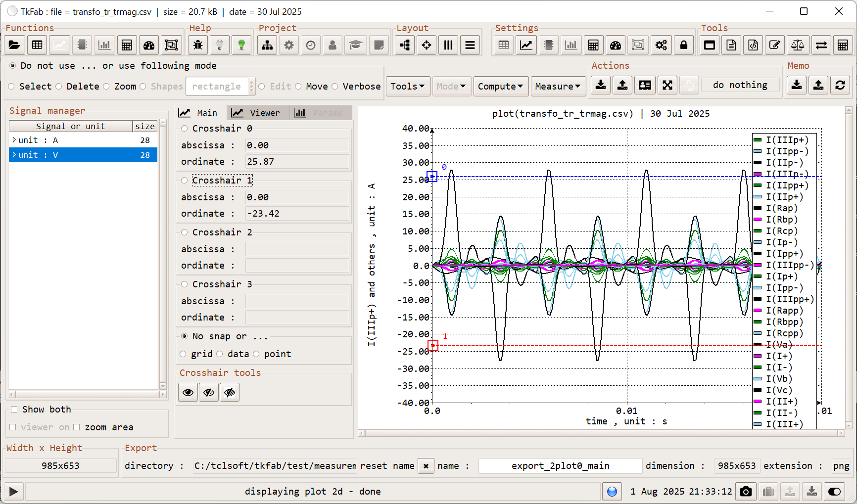Expand the unit : A tree item
The height and width of the screenshot is (504, 857).
pyautogui.click(x=14, y=140)
